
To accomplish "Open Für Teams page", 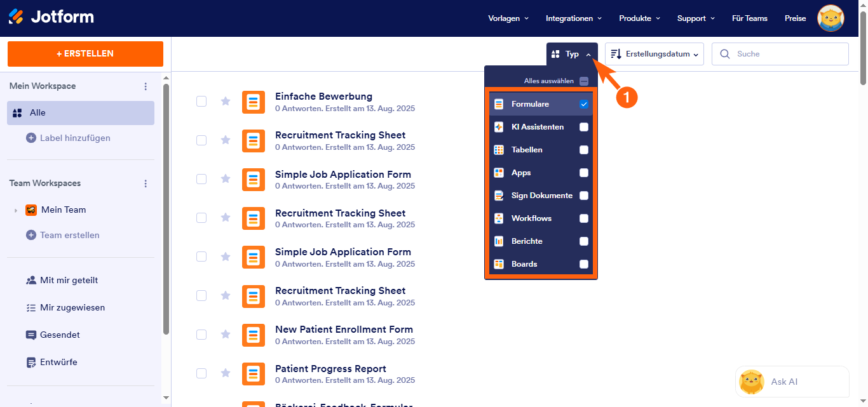I will point(750,18).
